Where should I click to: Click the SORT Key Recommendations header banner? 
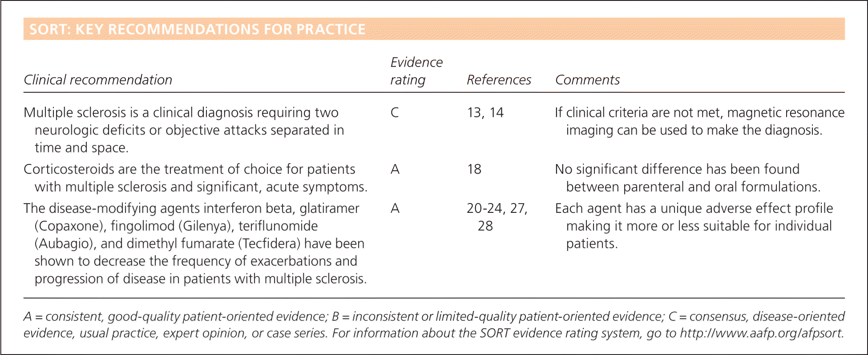(197, 29)
